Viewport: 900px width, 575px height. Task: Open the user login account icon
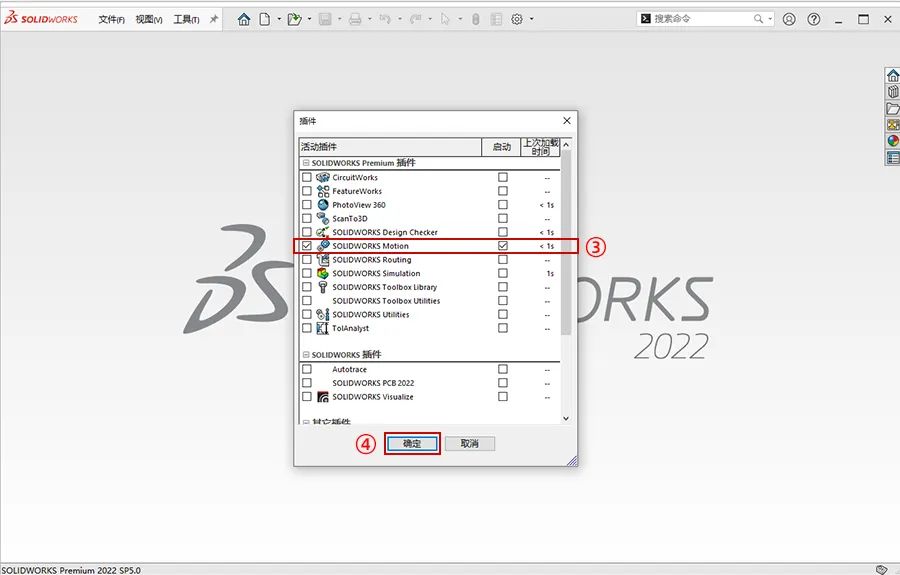point(789,20)
